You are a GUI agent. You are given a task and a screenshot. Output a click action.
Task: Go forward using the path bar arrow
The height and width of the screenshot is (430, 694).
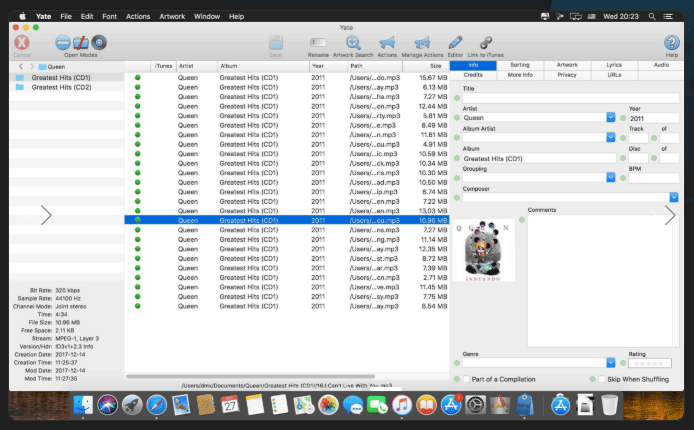pyautogui.click(x=32, y=67)
